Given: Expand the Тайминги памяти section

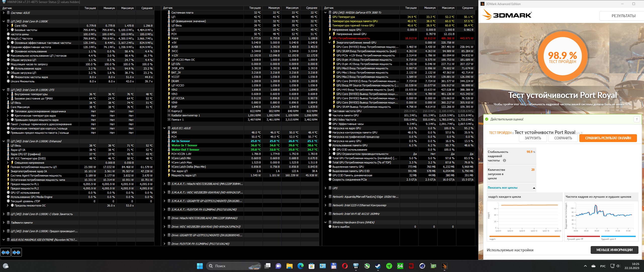Looking at the screenshot, I should point(4,223).
